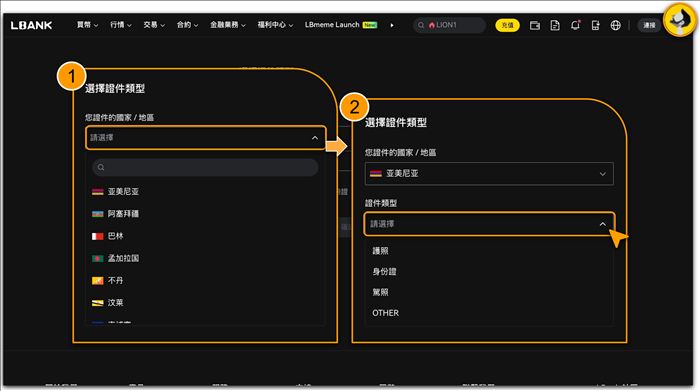This screenshot has height=391, width=700.
Task: Open the 福利中心 menu
Action: pyautogui.click(x=275, y=25)
